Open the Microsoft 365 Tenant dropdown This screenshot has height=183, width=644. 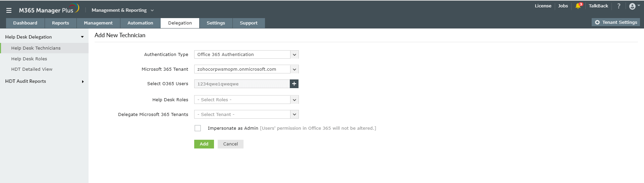294,69
